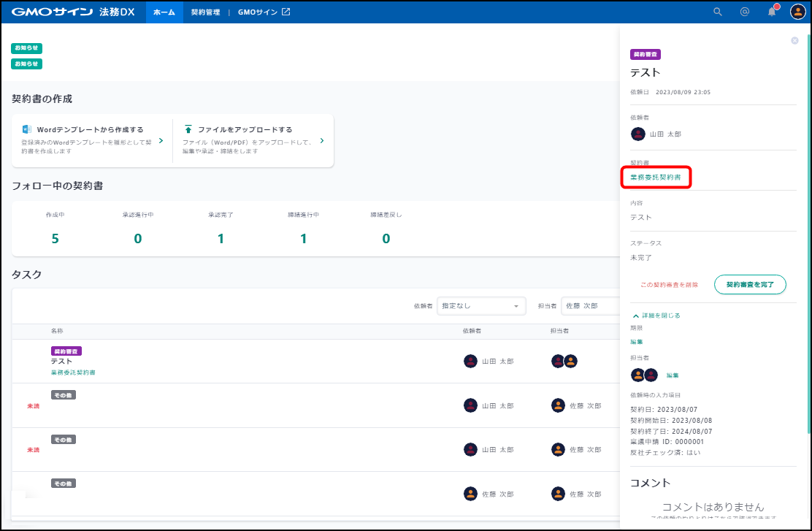Open the 依頼者 filter dropdown
The width and height of the screenshot is (812, 531).
click(480, 306)
